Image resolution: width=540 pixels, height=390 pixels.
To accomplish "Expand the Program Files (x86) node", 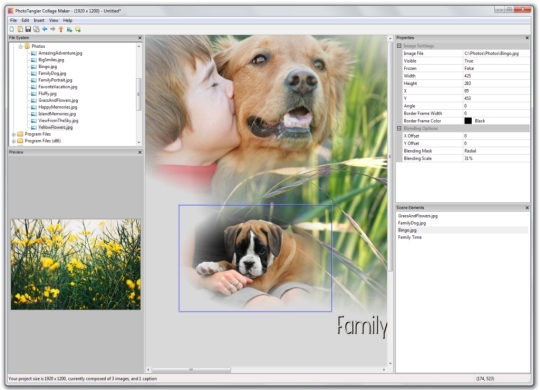I will pyautogui.click(x=14, y=141).
